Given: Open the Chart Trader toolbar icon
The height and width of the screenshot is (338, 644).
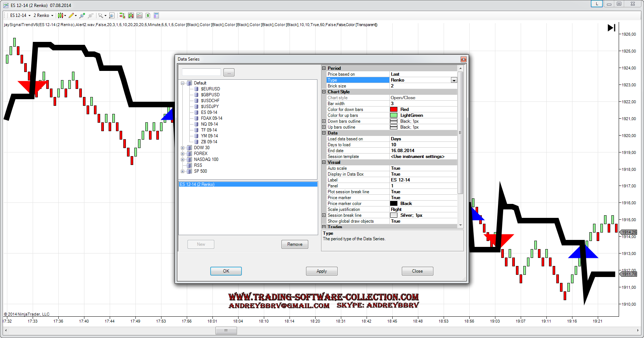Looking at the screenshot, I should [122, 15].
